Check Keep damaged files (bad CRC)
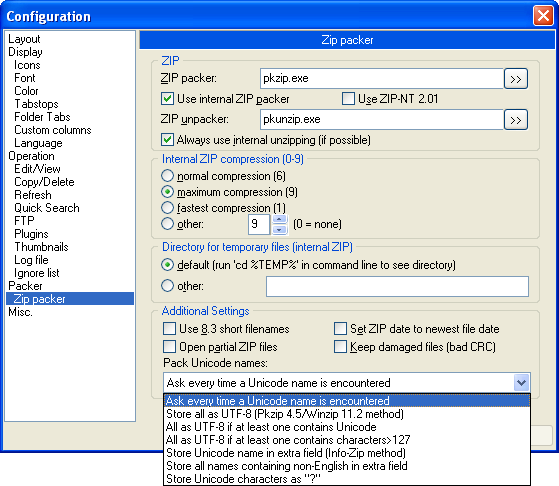The width and height of the screenshot is (559, 486). coord(340,347)
